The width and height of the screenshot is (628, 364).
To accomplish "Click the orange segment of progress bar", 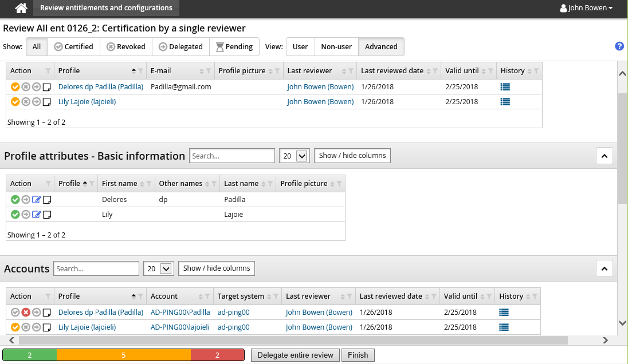I will [x=123, y=355].
